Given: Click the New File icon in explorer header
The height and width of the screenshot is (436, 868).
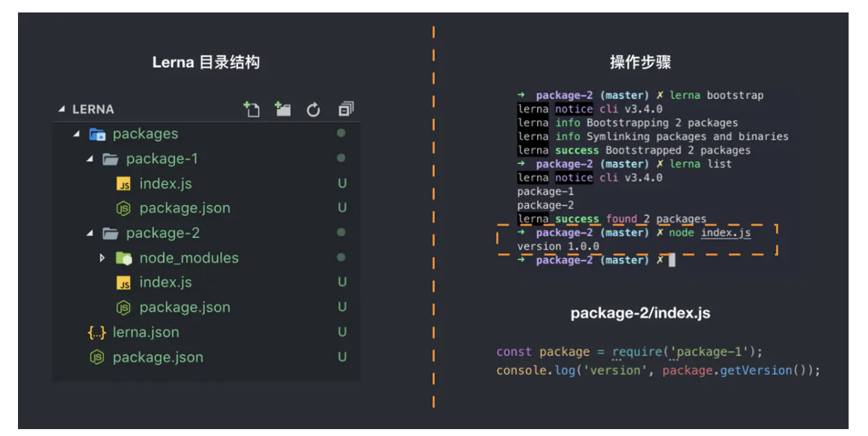Looking at the screenshot, I should tap(251, 109).
